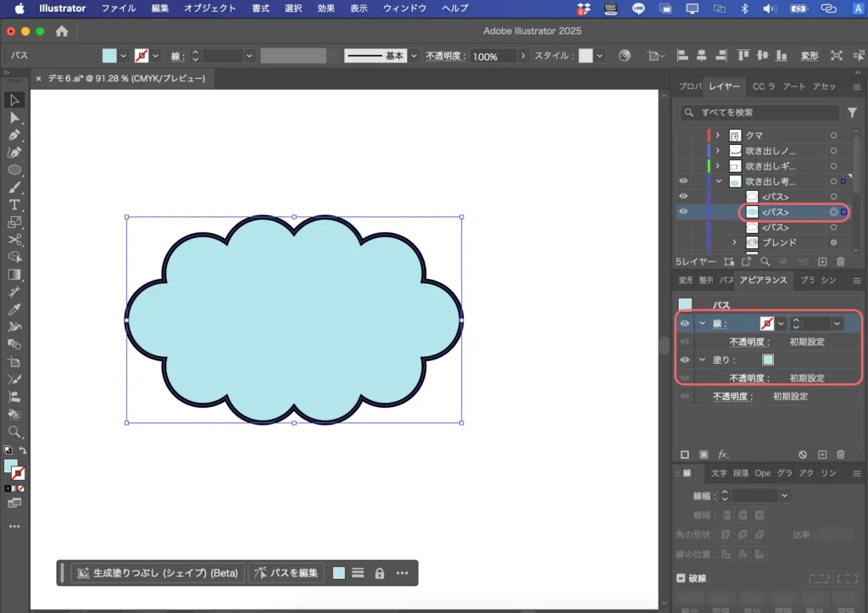
Task: Toggle visibility of 吹き出し考 layer
Action: tap(684, 181)
